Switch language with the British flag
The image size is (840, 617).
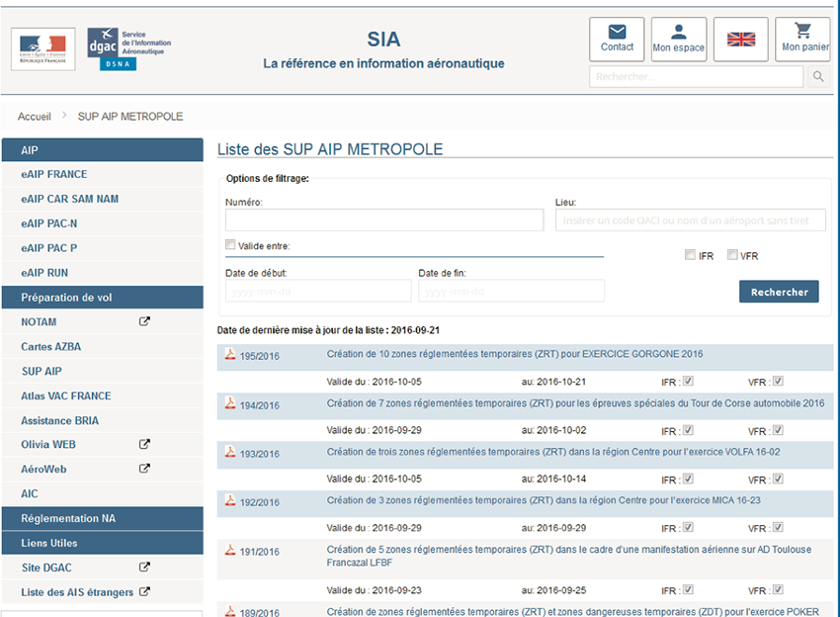coord(741,40)
